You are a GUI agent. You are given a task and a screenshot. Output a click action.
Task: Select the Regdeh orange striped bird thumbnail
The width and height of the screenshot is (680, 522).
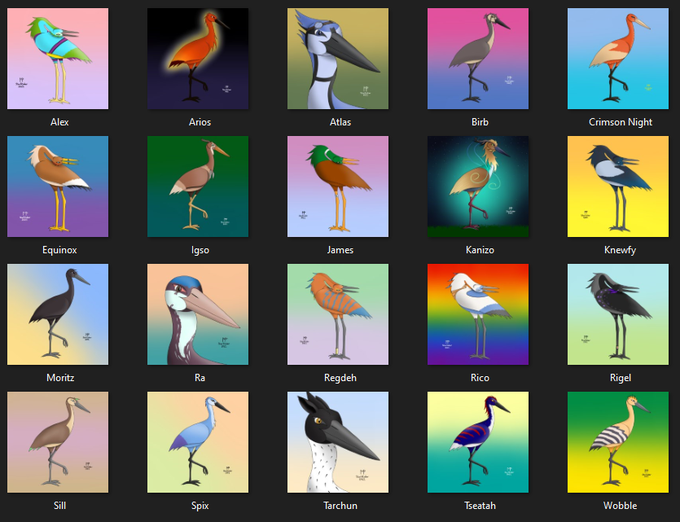coord(338,314)
